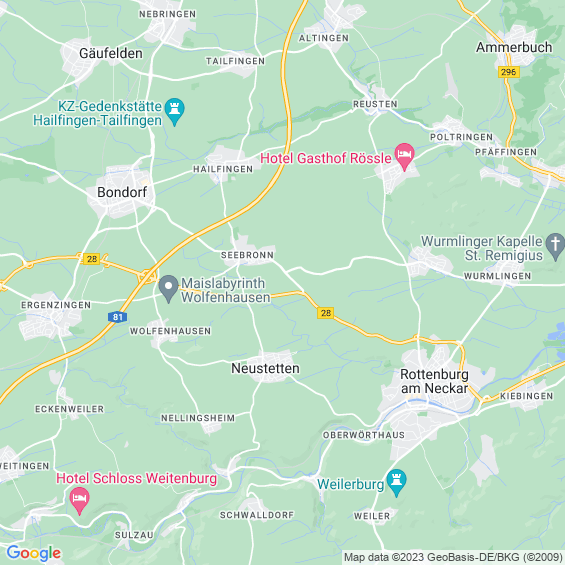Screen dimensions: 565x565
Task: Click the Hotel Schloss Weitenburg text label
Action: pyautogui.click(x=137, y=479)
